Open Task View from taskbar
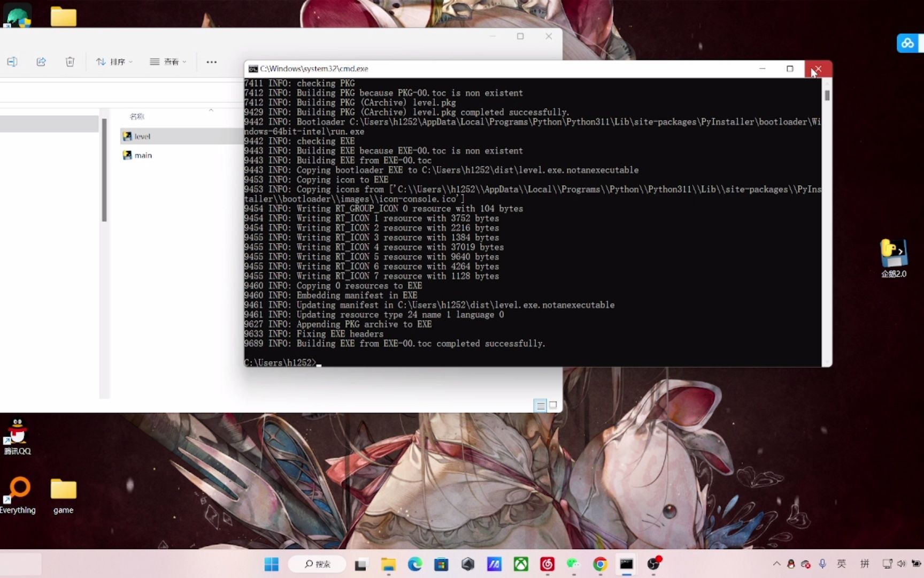Viewport: 924px width, 578px height. pos(361,564)
